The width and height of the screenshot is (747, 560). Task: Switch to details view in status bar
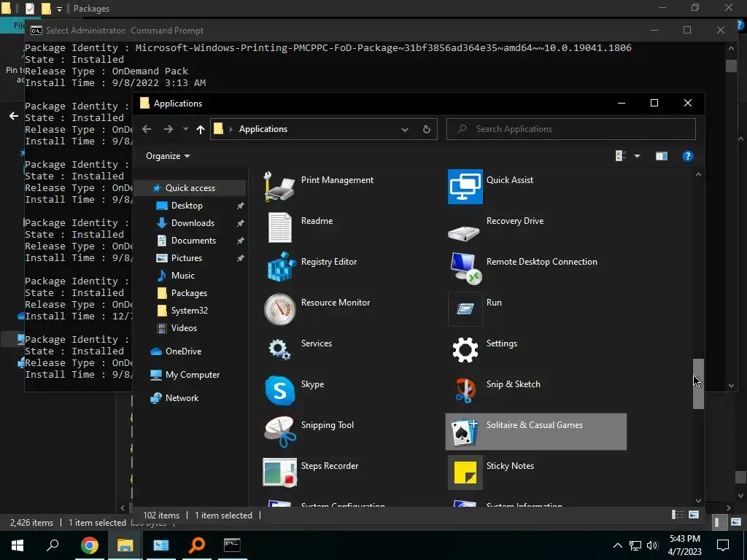pyautogui.click(x=678, y=515)
